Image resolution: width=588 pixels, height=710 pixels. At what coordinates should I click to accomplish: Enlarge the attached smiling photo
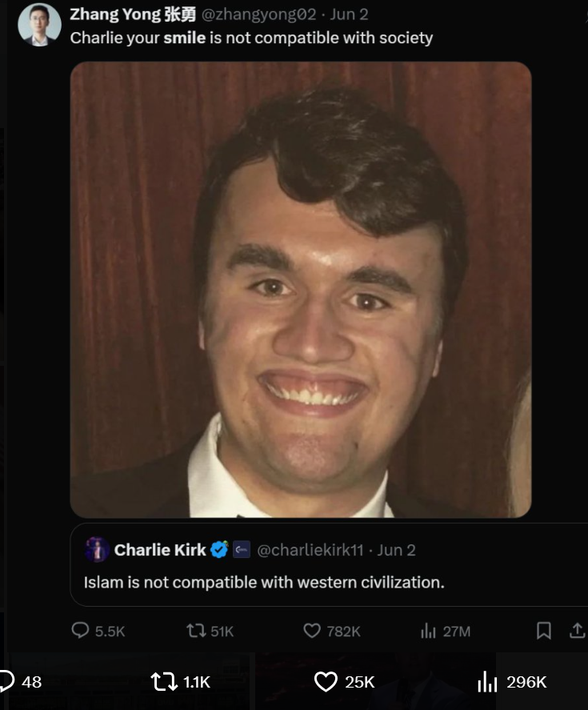tap(301, 289)
